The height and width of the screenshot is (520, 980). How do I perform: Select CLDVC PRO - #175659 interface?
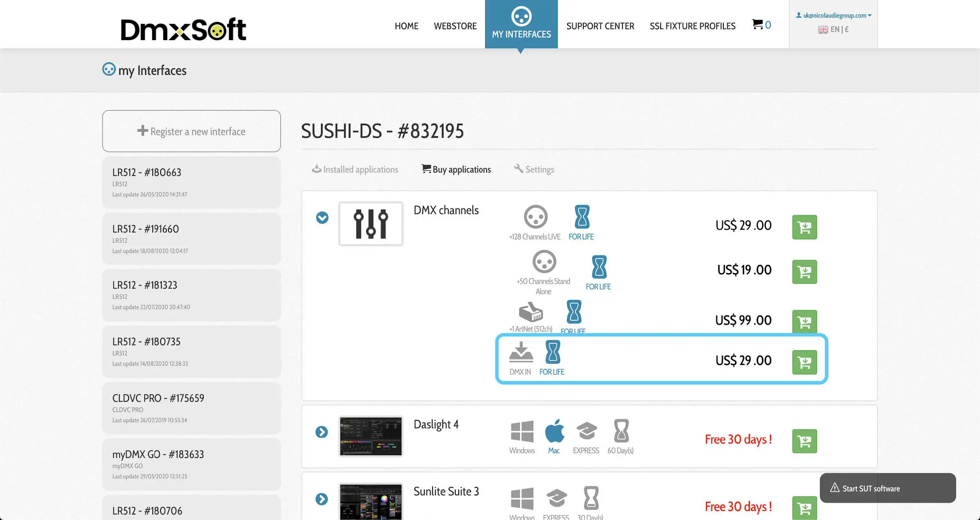point(192,408)
